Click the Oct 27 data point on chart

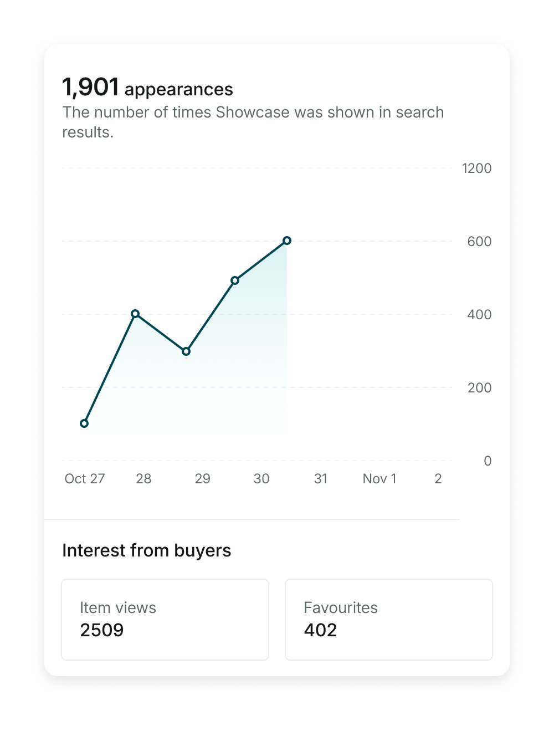coord(84,423)
